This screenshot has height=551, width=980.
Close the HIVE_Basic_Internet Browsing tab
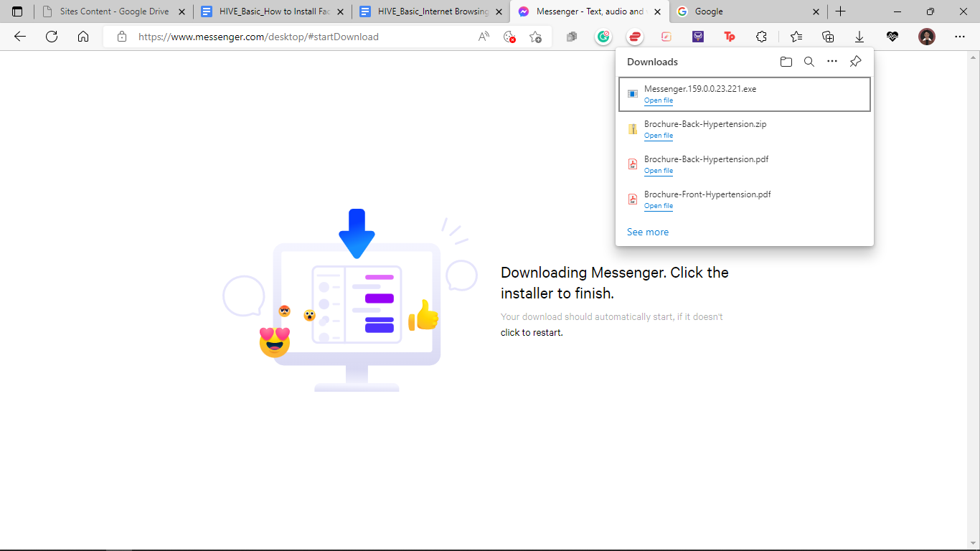tap(499, 11)
